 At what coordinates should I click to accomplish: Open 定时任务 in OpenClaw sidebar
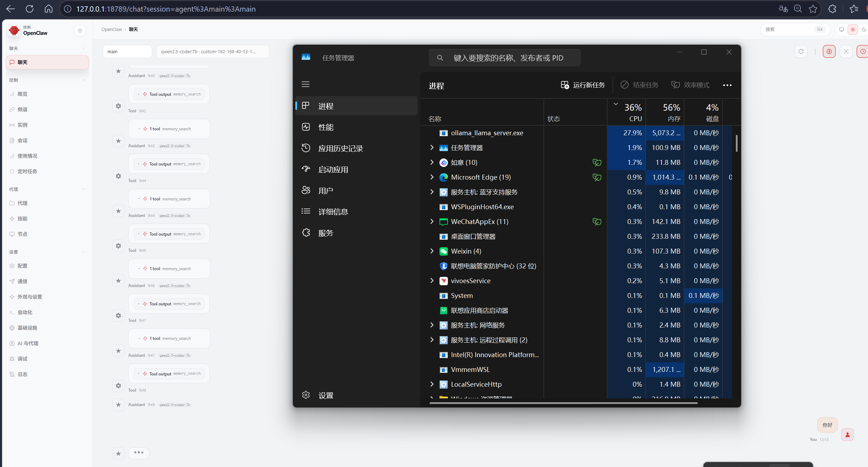coord(47,172)
